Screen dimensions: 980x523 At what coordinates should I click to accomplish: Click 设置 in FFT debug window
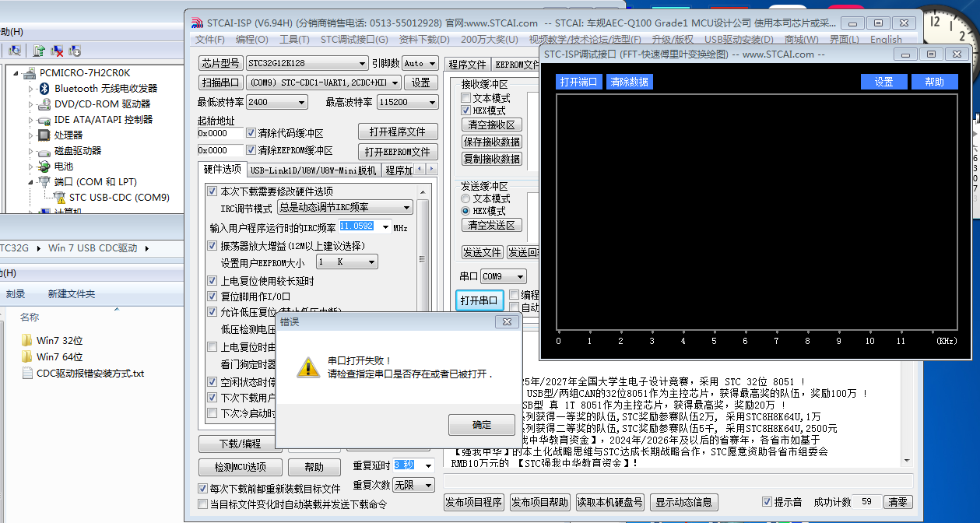click(x=884, y=82)
